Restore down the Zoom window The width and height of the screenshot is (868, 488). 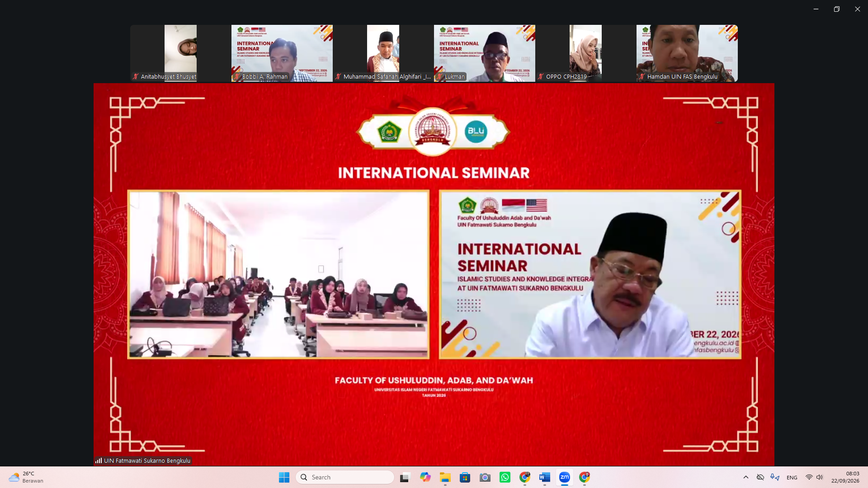[837, 9]
